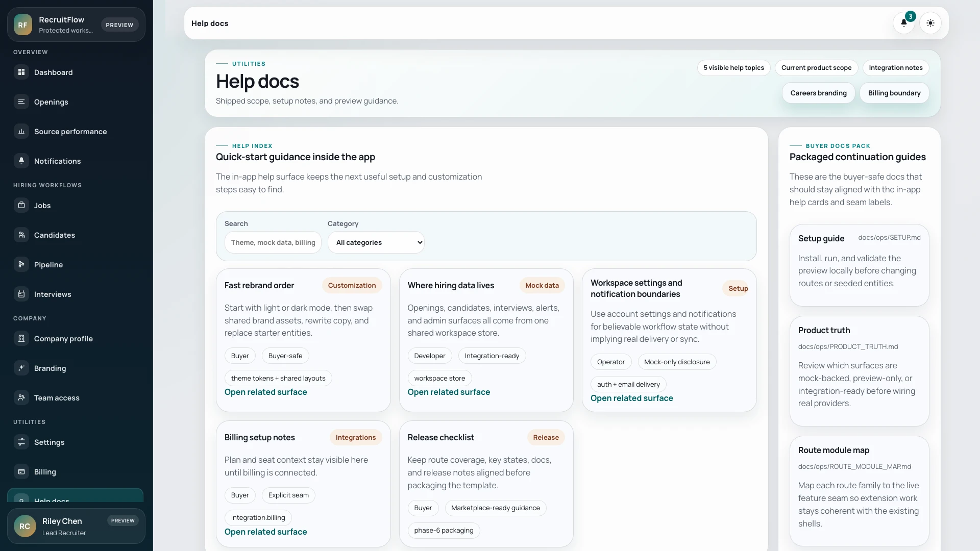
Task: Open related surface for Where hiring data lives
Action: coord(449,392)
